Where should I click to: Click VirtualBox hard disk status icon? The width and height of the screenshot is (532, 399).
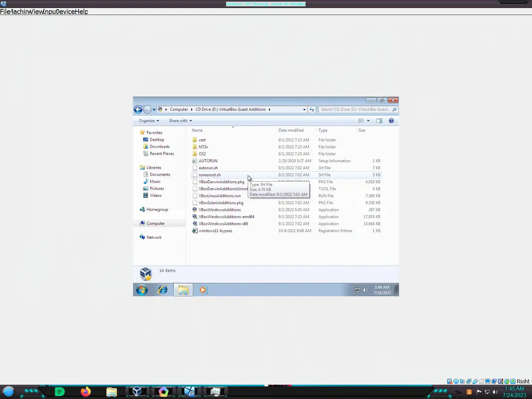[450, 381]
